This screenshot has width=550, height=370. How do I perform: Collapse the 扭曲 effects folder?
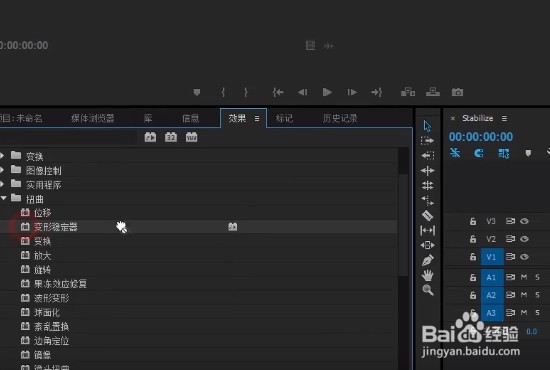pos(3,199)
